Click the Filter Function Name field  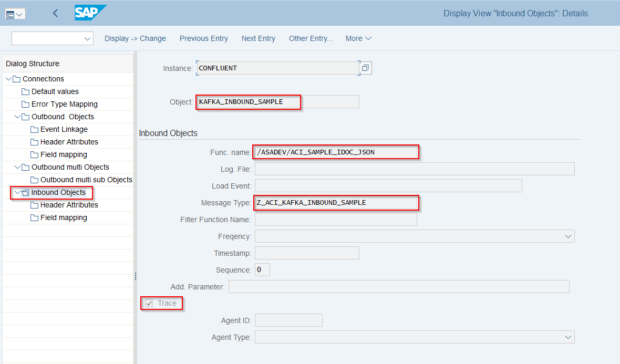point(336,220)
